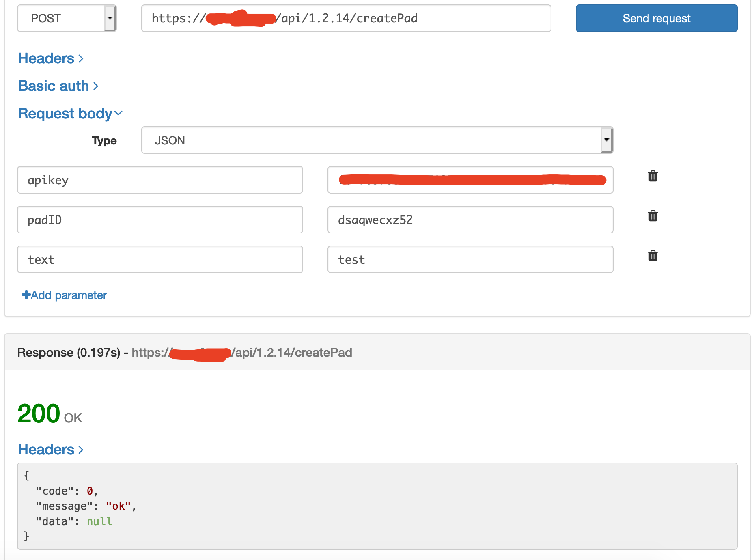Click the Send request button
This screenshot has height=560, width=754.
click(656, 18)
